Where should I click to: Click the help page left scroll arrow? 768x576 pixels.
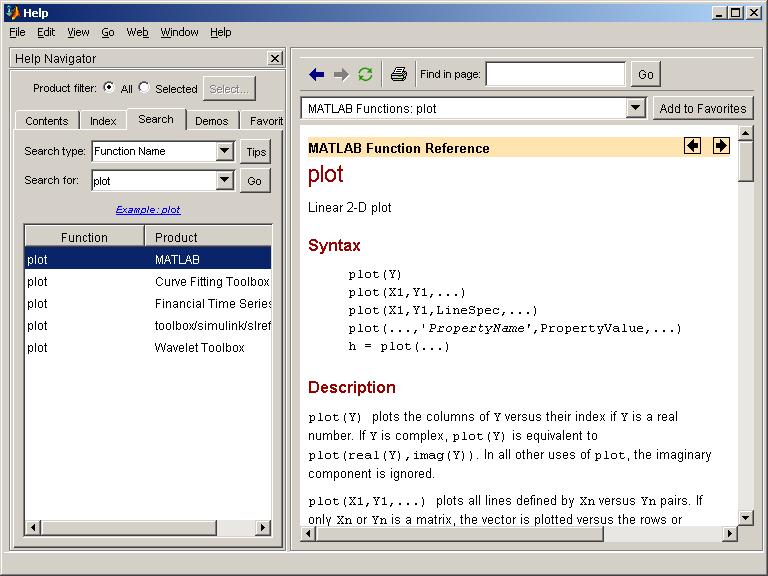[x=308, y=533]
